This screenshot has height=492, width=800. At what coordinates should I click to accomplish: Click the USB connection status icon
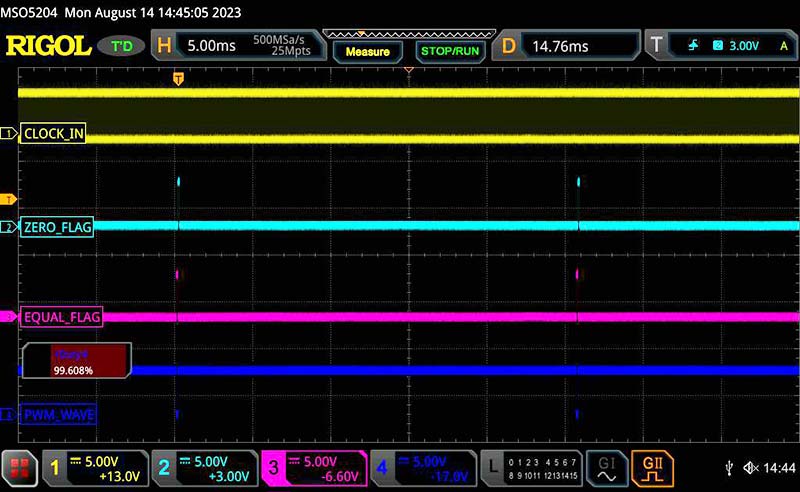(x=729, y=468)
